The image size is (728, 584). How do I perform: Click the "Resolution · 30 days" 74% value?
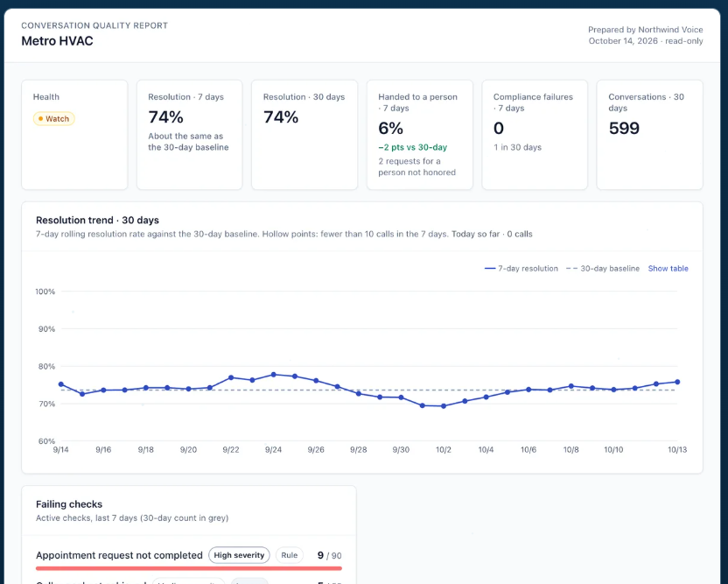281,117
